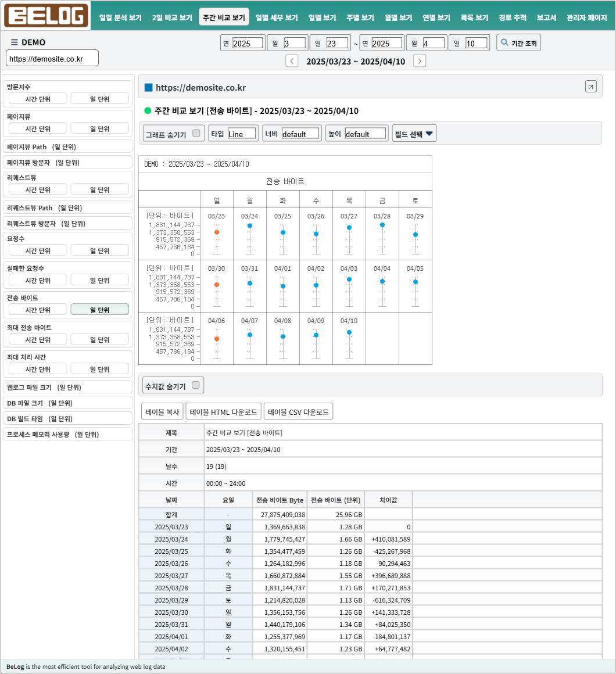Open the DEMO hamburger menu icon
The image size is (616, 674).
click(14, 42)
